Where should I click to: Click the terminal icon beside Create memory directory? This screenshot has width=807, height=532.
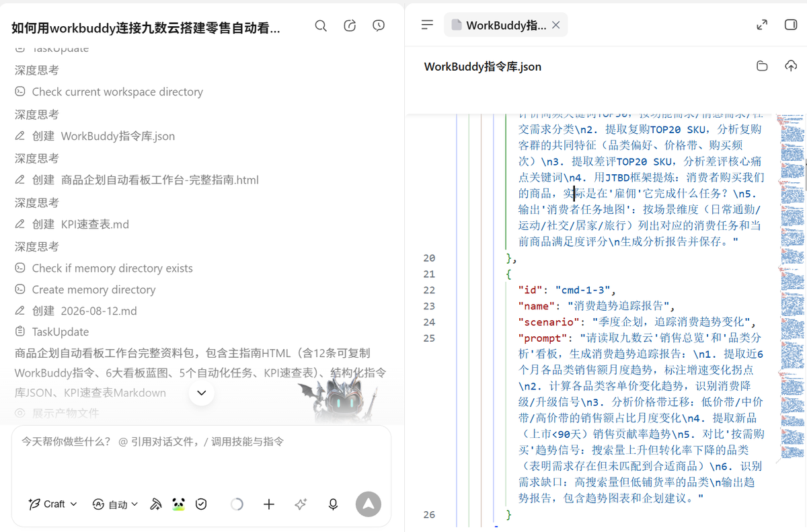click(x=20, y=290)
